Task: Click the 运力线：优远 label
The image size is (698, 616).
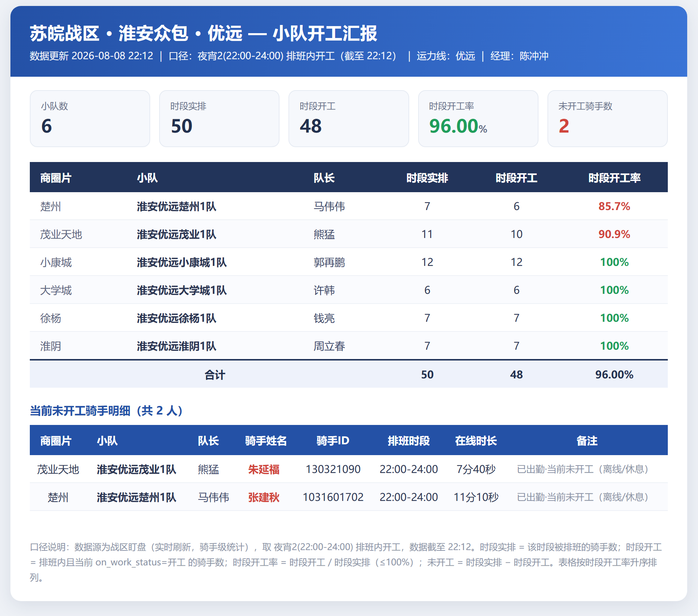Action: (x=446, y=56)
